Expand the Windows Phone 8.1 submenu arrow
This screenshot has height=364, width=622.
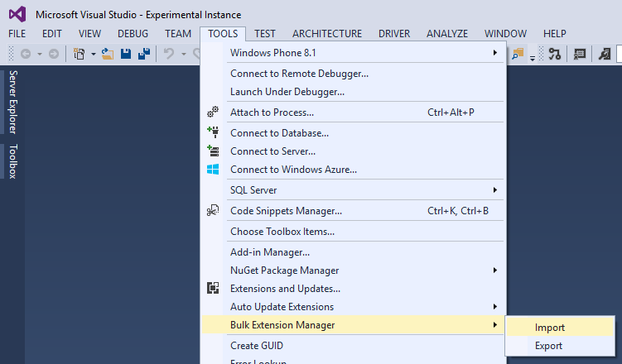tap(494, 53)
